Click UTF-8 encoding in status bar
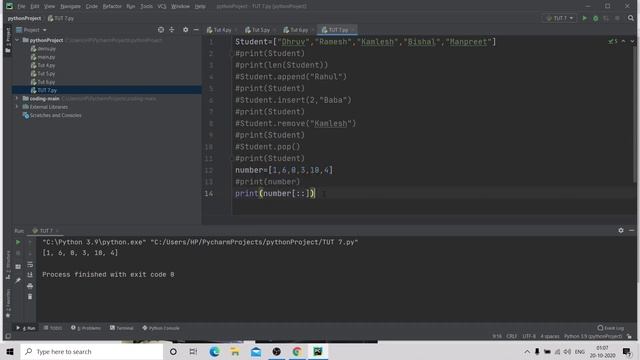This screenshot has width=640, height=360. (529, 336)
